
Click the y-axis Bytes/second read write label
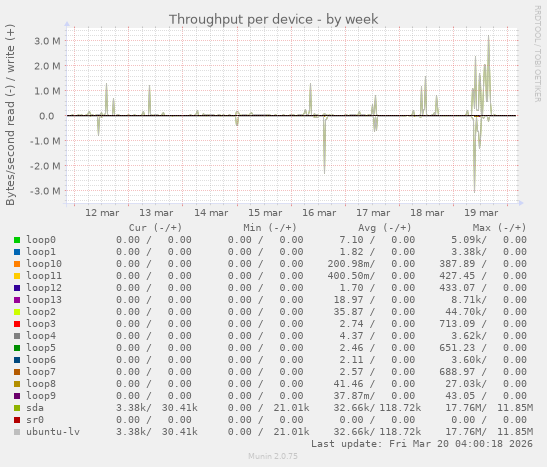click(10, 115)
